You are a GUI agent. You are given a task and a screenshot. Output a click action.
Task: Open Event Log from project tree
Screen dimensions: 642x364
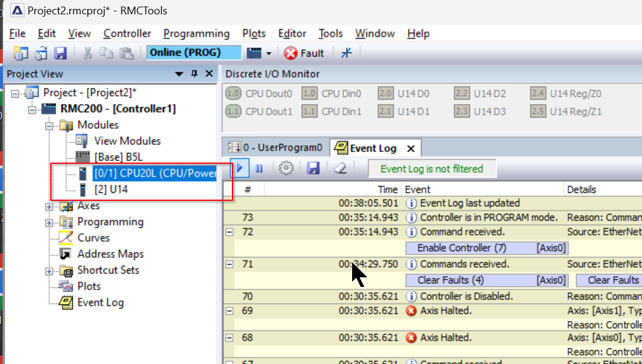pos(100,302)
